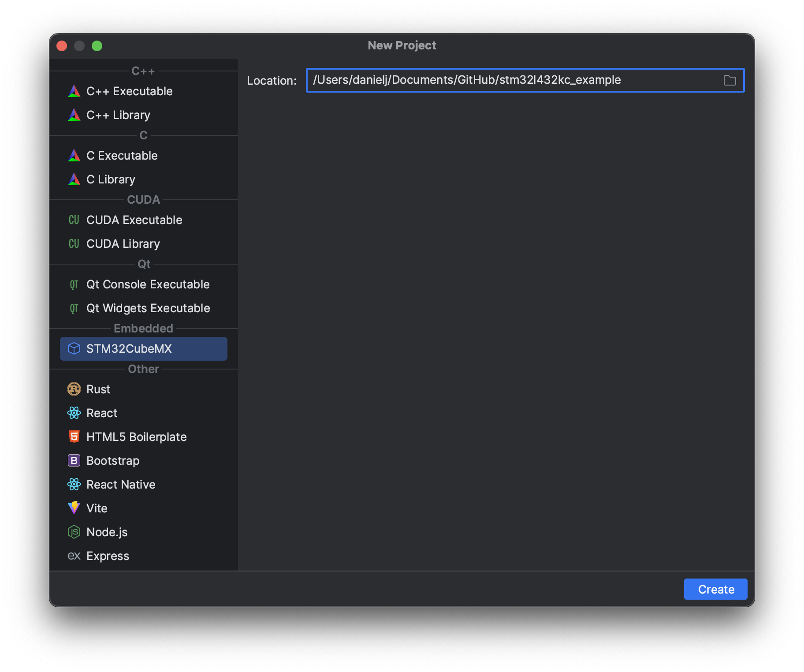The image size is (804, 672).
Task: Select the C++ Executable project type
Action: pyautogui.click(x=129, y=91)
